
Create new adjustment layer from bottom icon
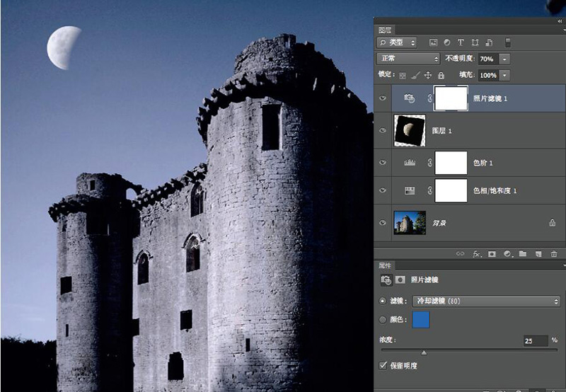(507, 253)
